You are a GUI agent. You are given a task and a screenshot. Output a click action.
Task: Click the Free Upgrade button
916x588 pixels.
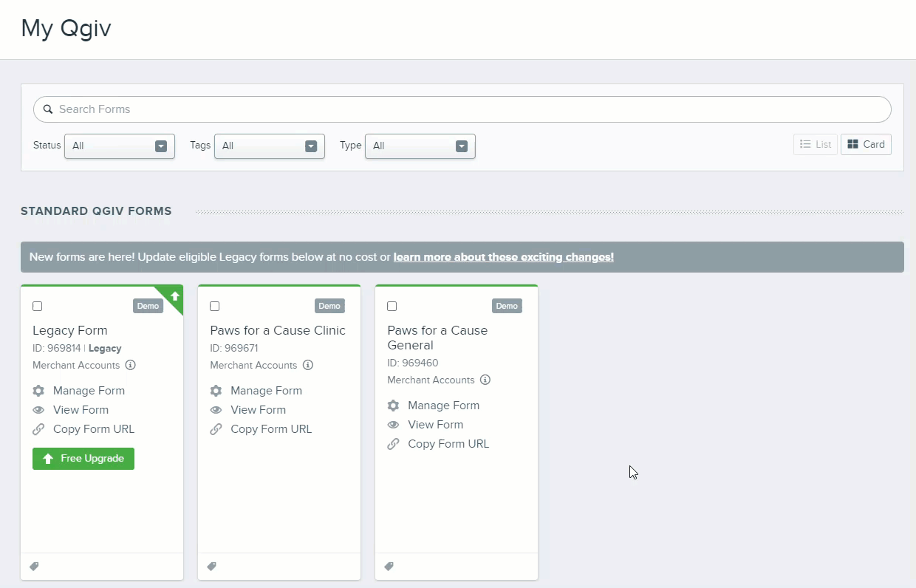coord(83,459)
